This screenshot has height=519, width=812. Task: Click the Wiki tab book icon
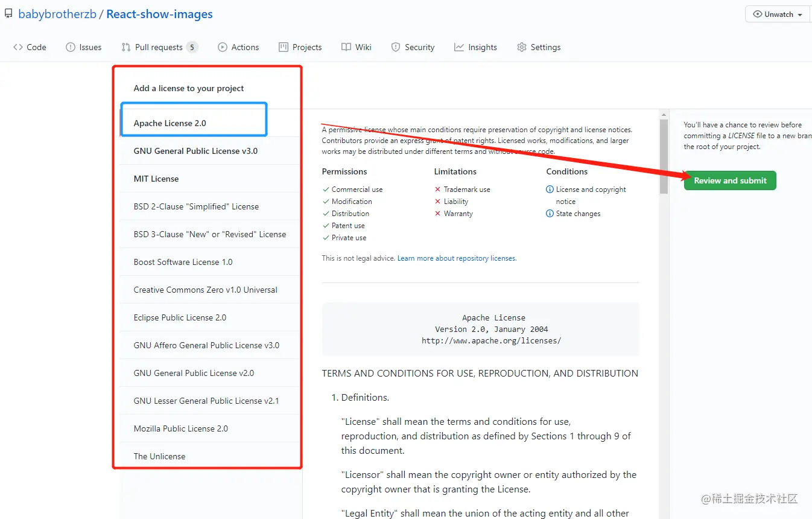(x=346, y=47)
